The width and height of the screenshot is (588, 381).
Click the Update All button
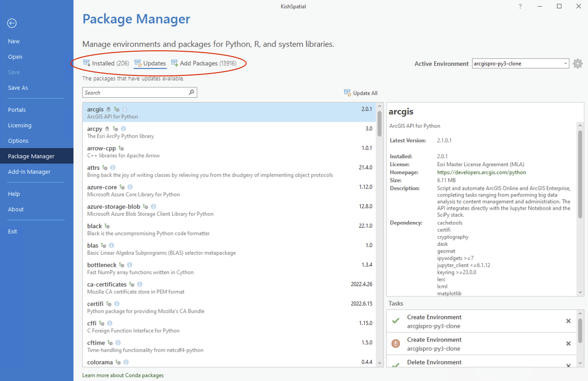tap(361, 93)
